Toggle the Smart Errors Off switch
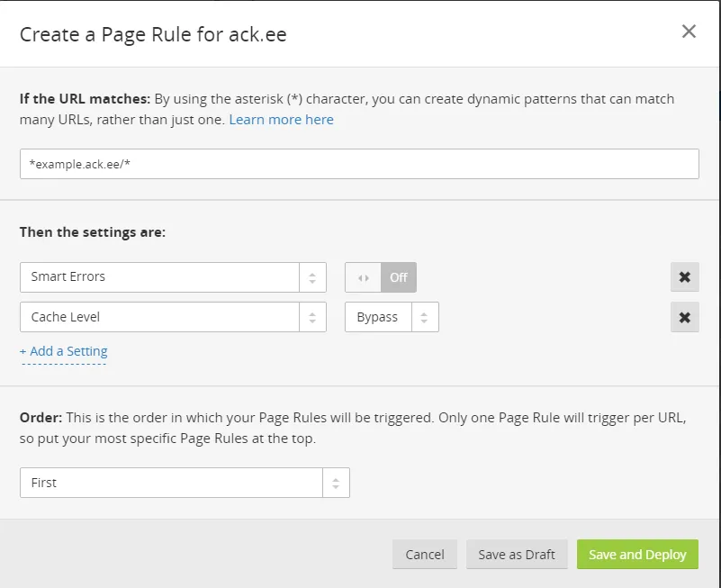This screenshot has width=721, height=588. coord(381,277)
